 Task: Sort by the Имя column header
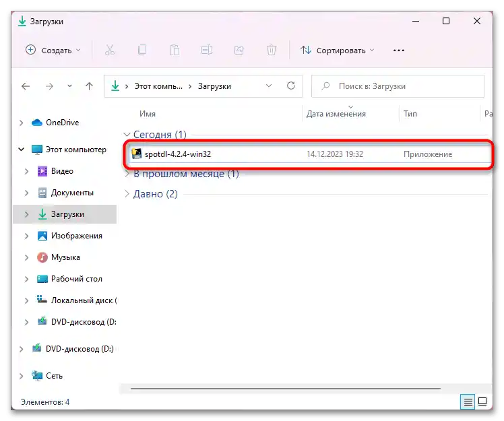pos(148,114)
